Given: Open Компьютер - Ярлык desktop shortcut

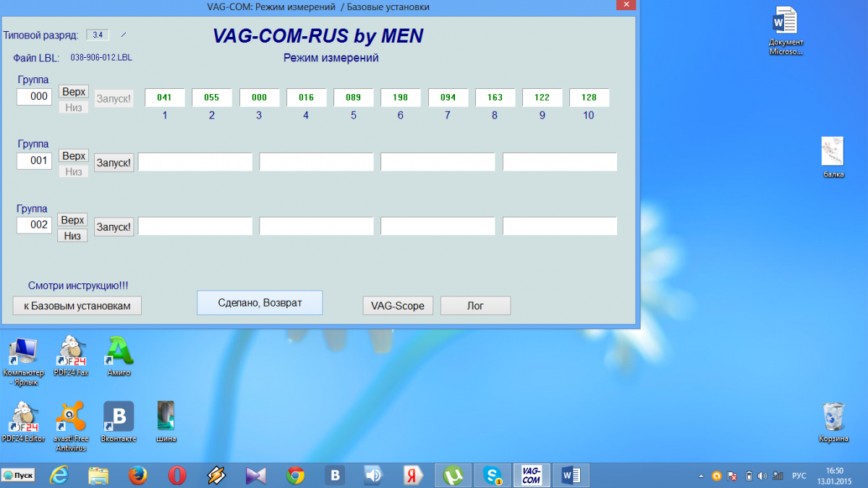Looking at the screenshot, I should point(23,361).
